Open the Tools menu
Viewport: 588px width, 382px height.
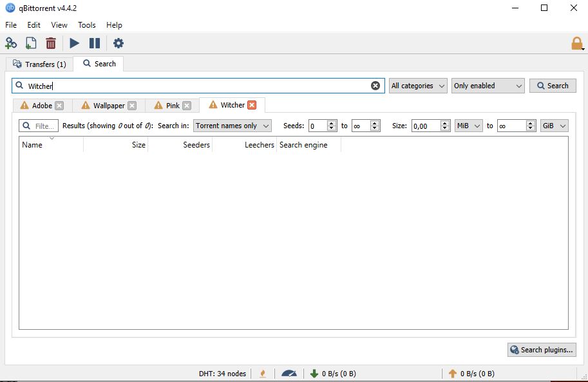click(87, 24)
